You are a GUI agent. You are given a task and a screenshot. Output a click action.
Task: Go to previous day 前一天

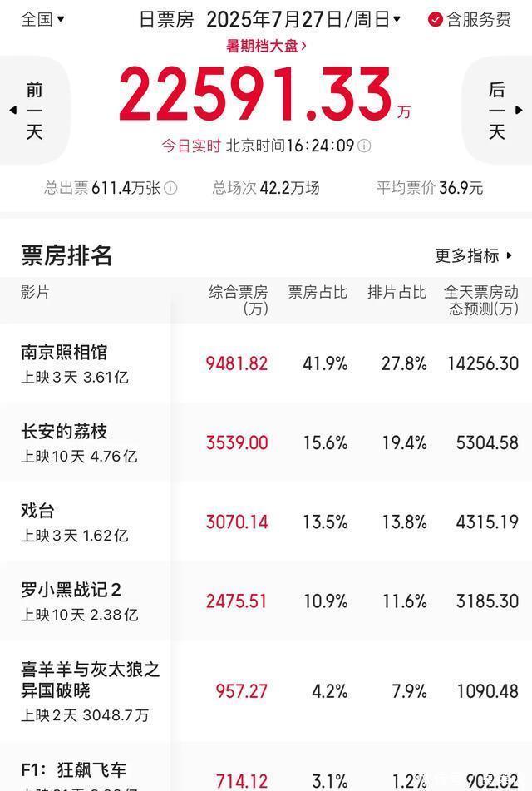point(34,111)
